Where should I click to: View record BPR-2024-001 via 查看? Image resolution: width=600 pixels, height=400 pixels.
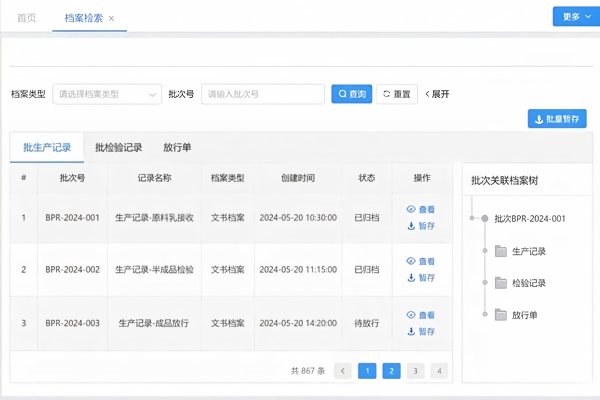[x=421, y=209]
